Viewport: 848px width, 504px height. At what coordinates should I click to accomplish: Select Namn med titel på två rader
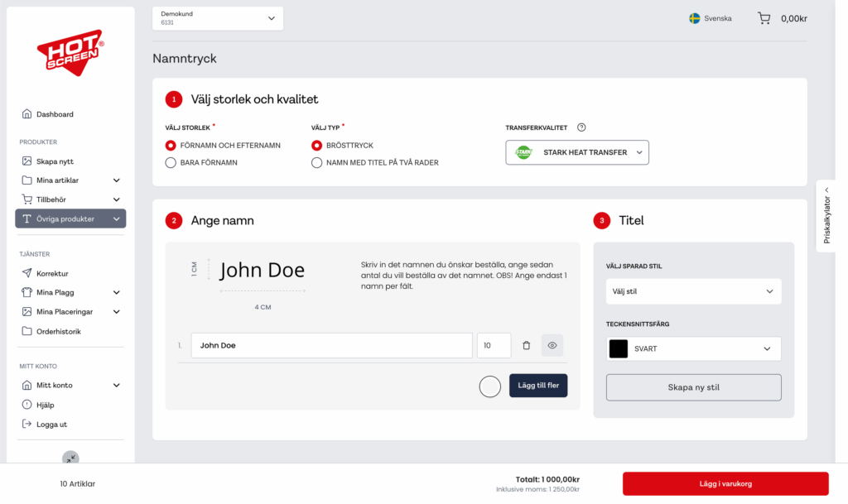[x=316, y=163]
